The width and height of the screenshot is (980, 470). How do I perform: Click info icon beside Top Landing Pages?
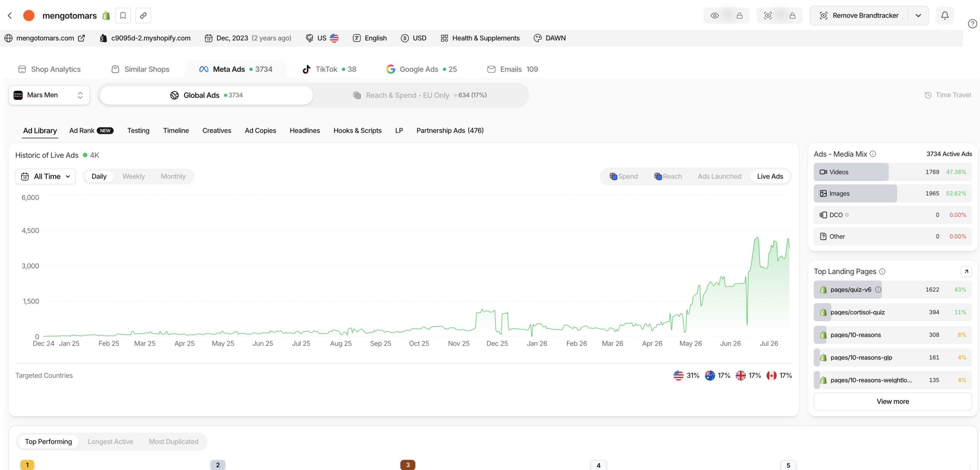coord(882,272)
